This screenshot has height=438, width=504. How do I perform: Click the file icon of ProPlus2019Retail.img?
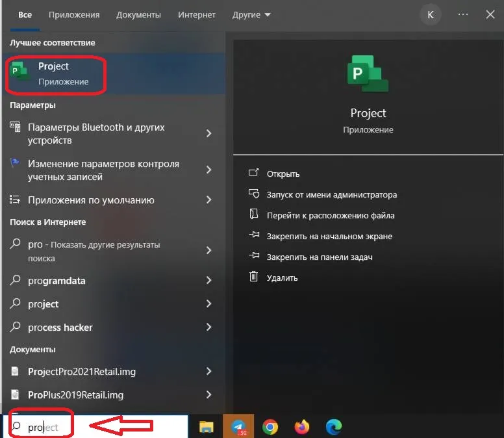[15, 394]
